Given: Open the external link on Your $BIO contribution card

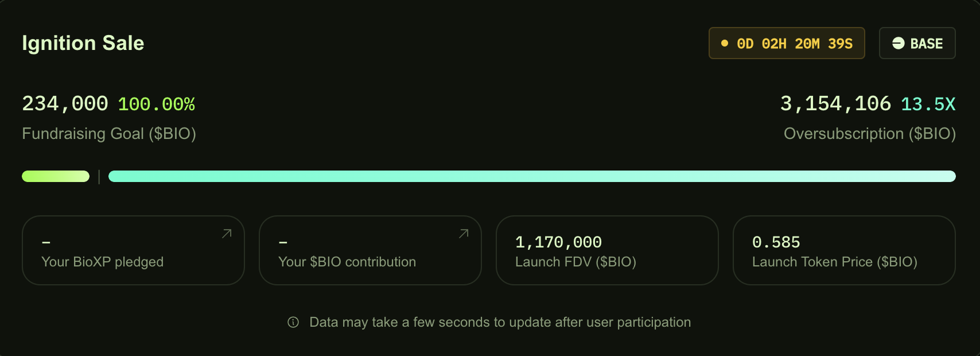Looking at the screenshot, I should [464, 234].
